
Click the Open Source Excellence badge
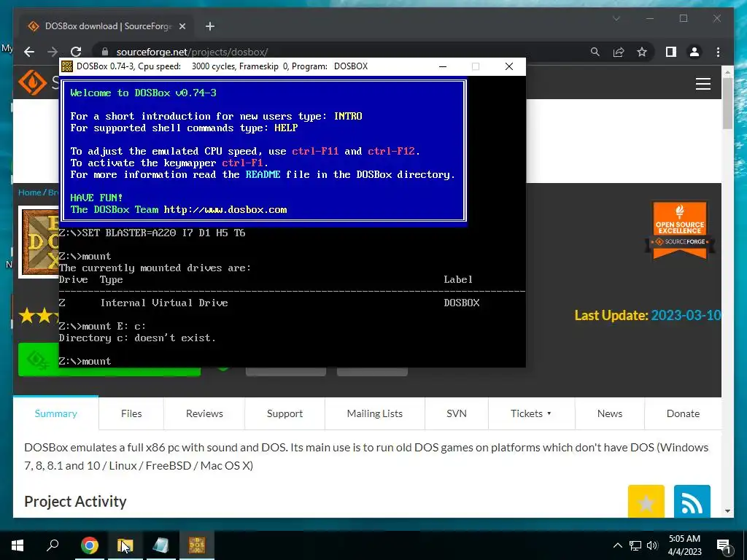(x=680, y=230)
